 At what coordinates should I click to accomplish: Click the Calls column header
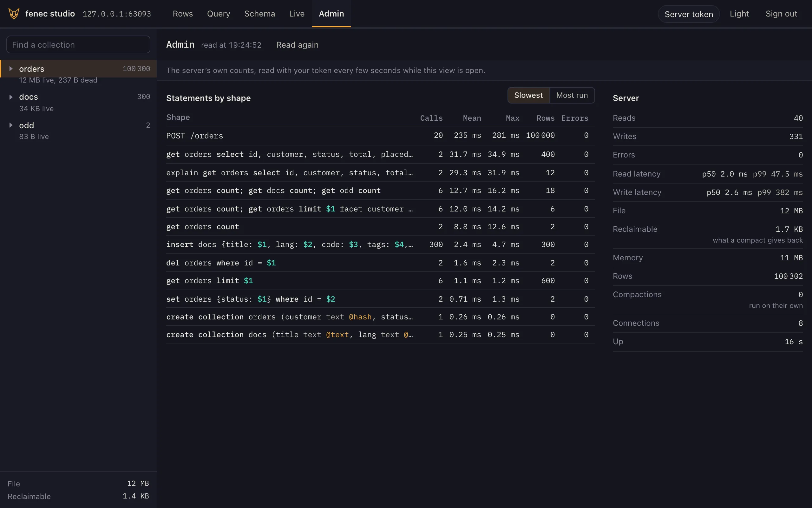[x=431, y=118]
